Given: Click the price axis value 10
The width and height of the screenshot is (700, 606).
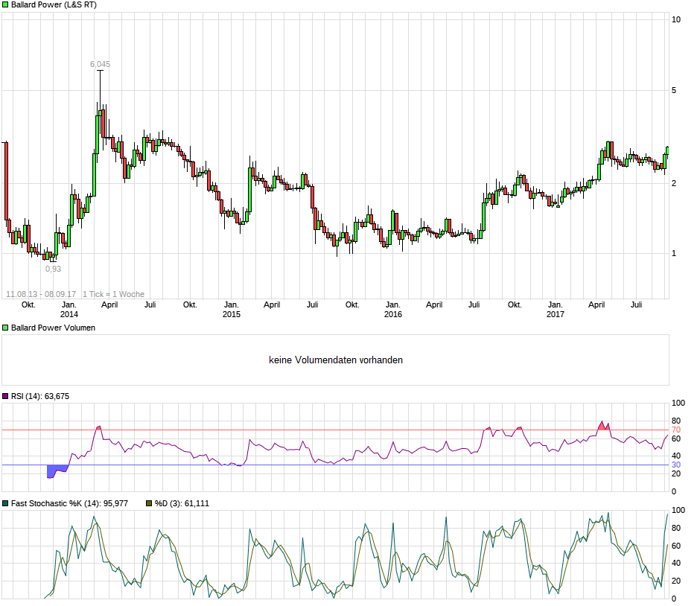Looking at the screenshot, I should 676,19.
